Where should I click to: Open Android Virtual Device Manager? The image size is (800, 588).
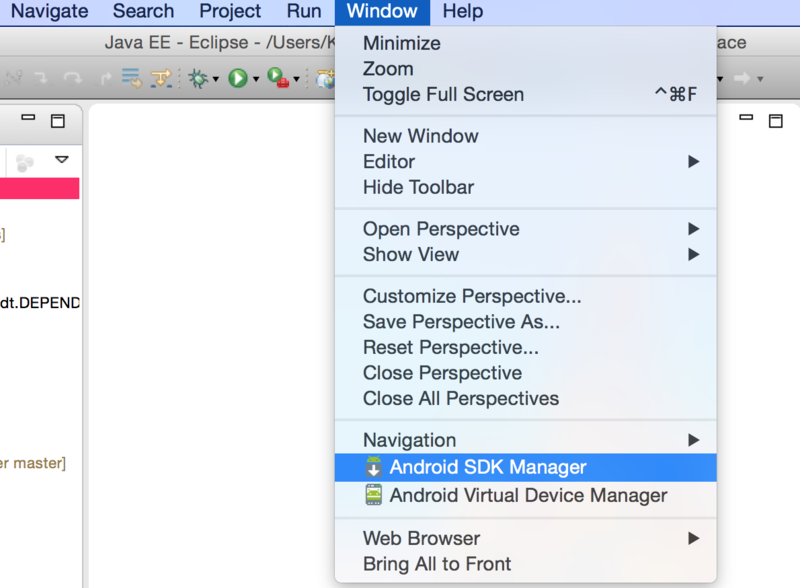(x=526, y=495)
